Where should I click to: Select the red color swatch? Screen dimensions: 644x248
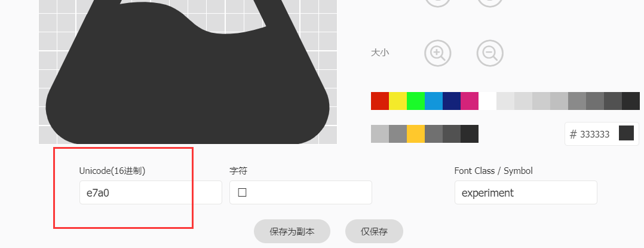pos(380,101)
